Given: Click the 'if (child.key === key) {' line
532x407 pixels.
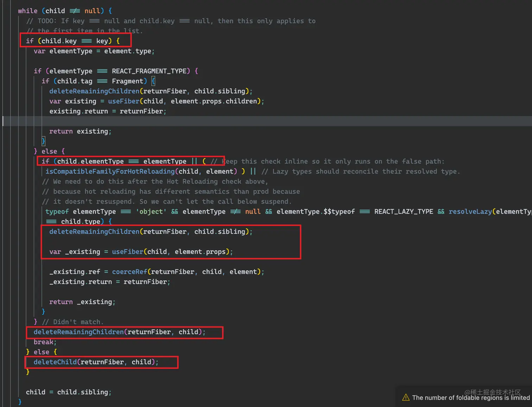Looking at the screenshot, I should (73, 41).
